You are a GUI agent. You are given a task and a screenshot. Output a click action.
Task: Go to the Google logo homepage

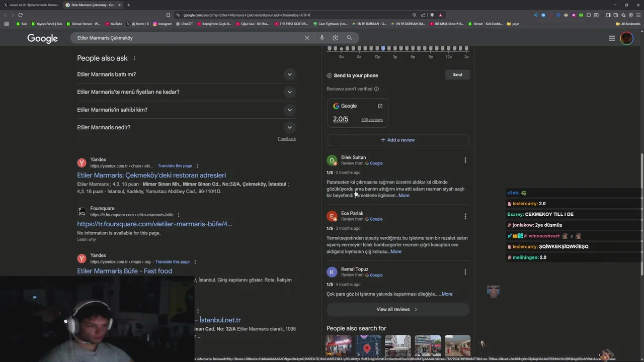click(42, 38)
